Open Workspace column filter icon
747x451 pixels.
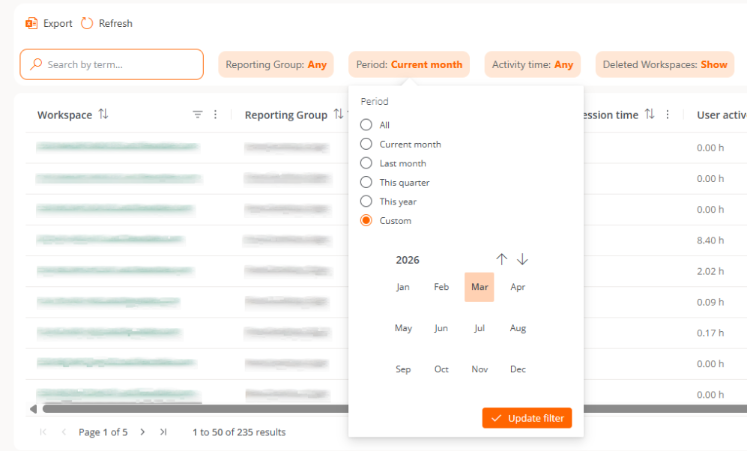[x=197, y=115]
